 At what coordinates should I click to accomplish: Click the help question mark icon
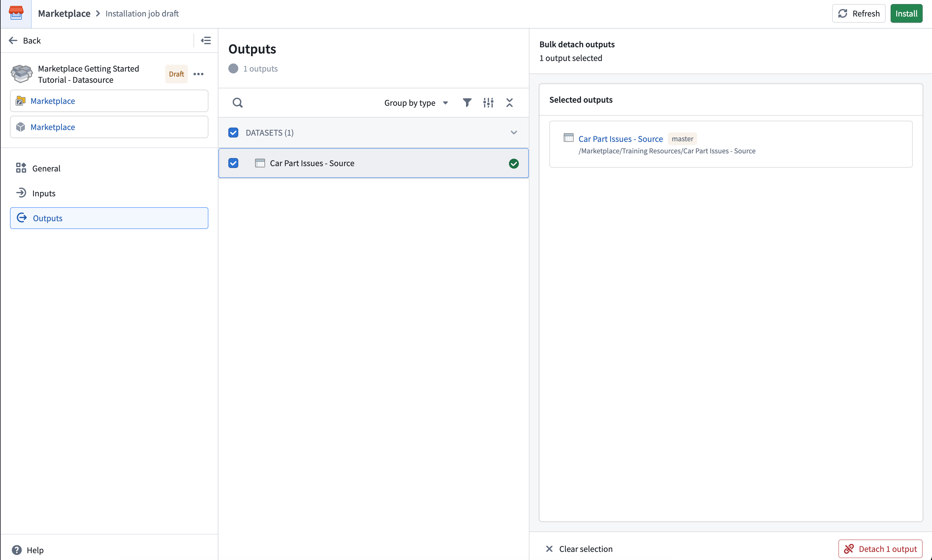click(x=16, y=550)
